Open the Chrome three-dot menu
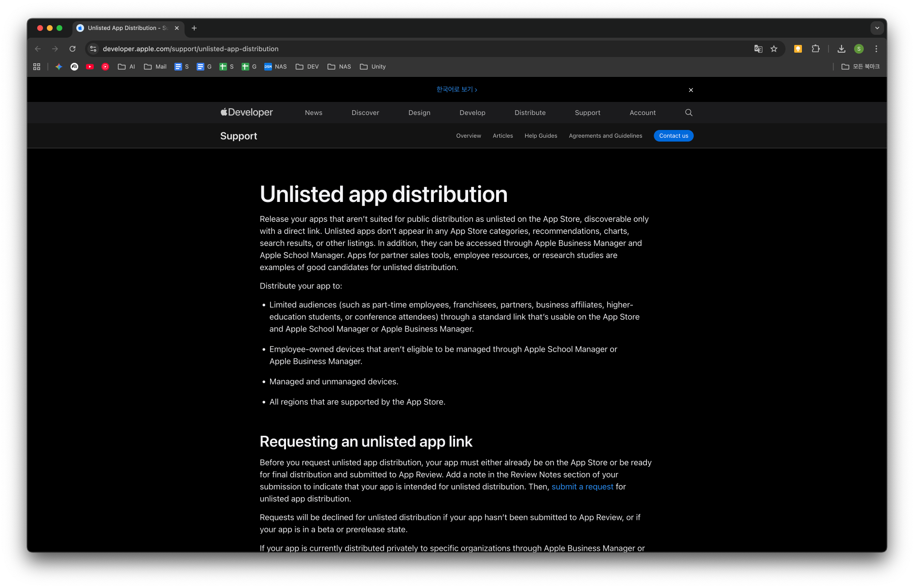Image resolution: width=914 pixels, height=588 pixels. click(x=876, y=49)
